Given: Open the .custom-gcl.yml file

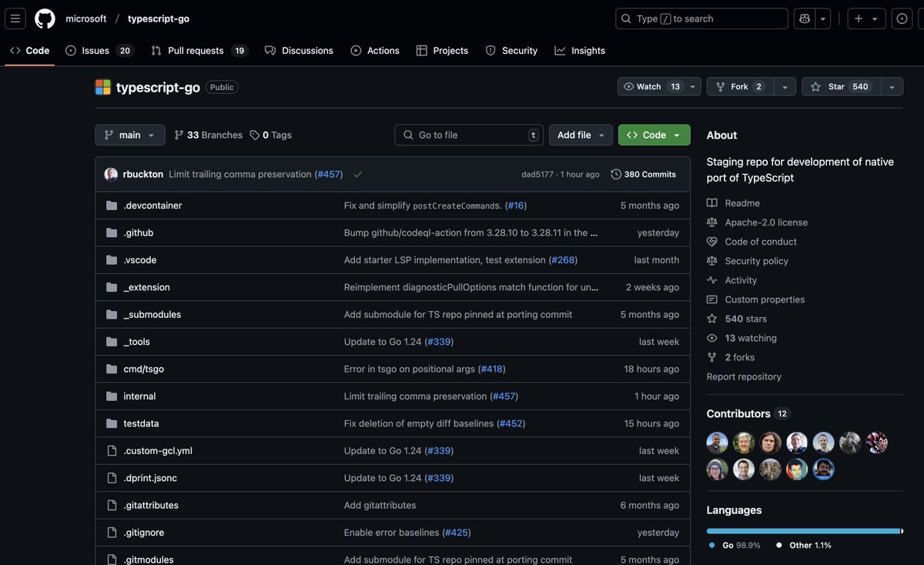Looking at the screenshot, I should (x=158, y=451).
